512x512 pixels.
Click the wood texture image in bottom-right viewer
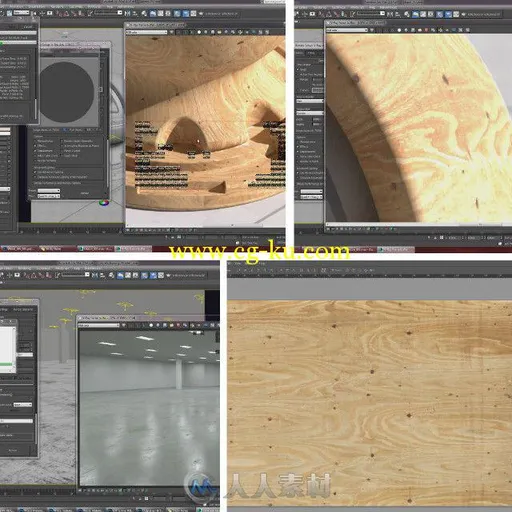point(370,403)
